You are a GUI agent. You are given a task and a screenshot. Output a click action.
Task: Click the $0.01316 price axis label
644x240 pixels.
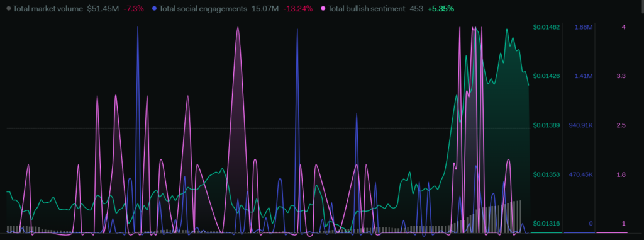click(x=547, y=224)
